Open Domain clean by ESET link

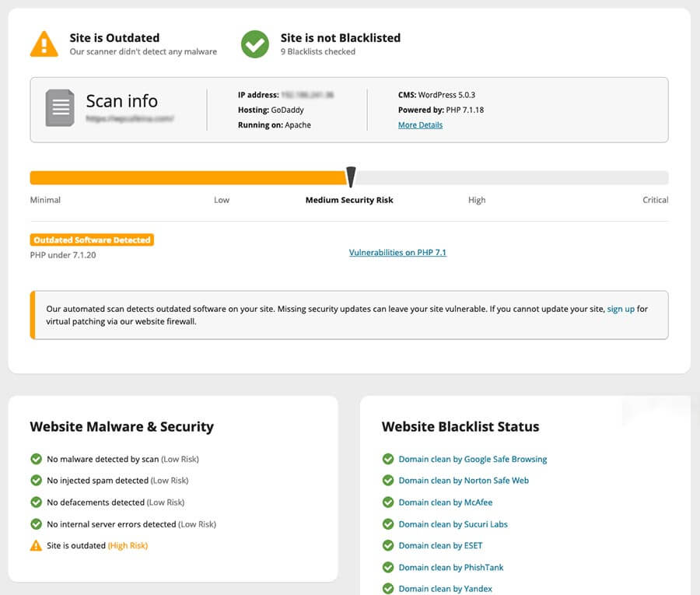(x=442, y=546)
